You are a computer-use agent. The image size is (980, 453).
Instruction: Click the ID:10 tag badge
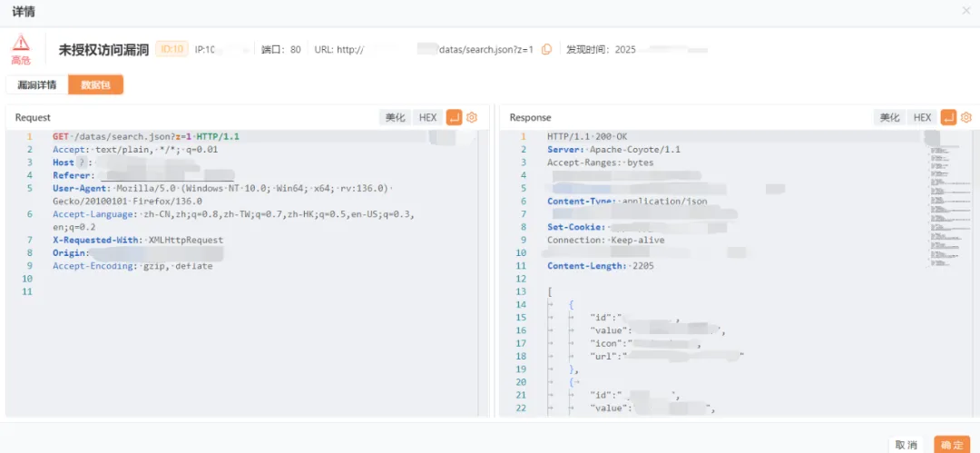[171, 49]
